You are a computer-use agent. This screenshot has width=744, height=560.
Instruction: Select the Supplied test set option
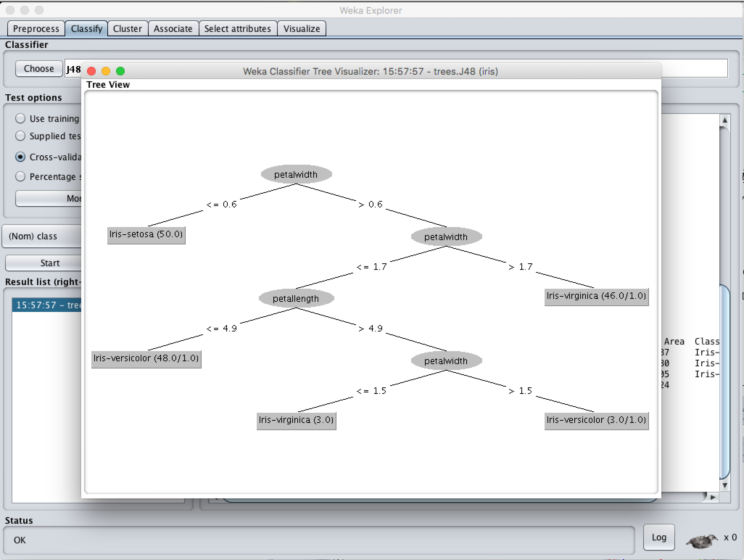[x=20, y=136]
